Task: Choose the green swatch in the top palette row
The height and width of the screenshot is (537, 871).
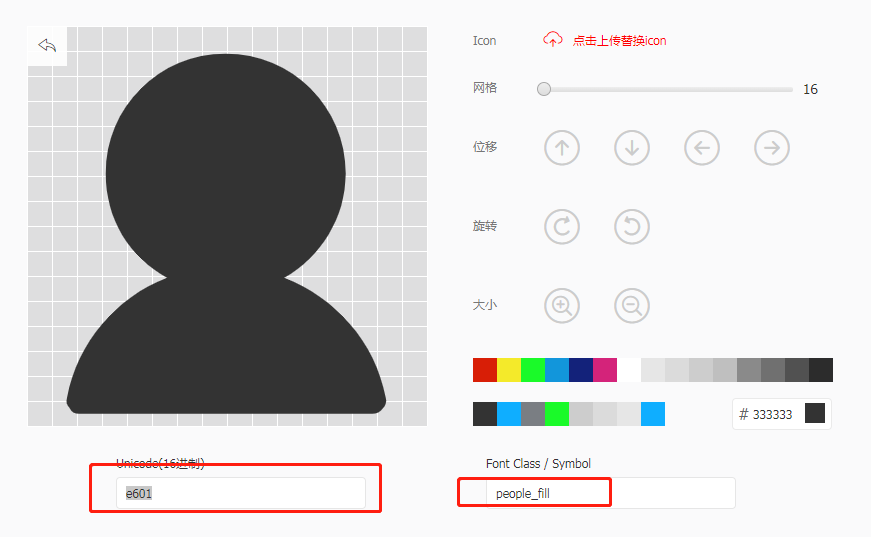Action: click(533, 370)
